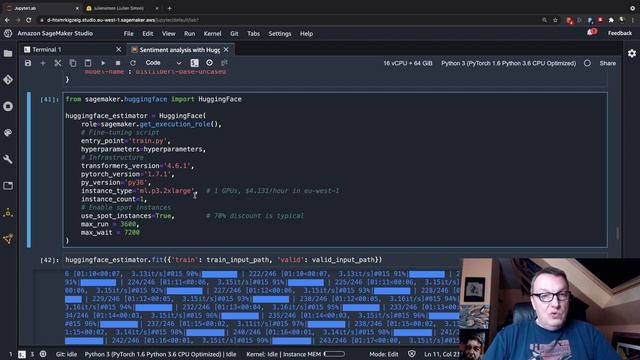The image size is (640, 360).
Task: Click the circular target icon in toolbar
Action: tap(209, 63)
